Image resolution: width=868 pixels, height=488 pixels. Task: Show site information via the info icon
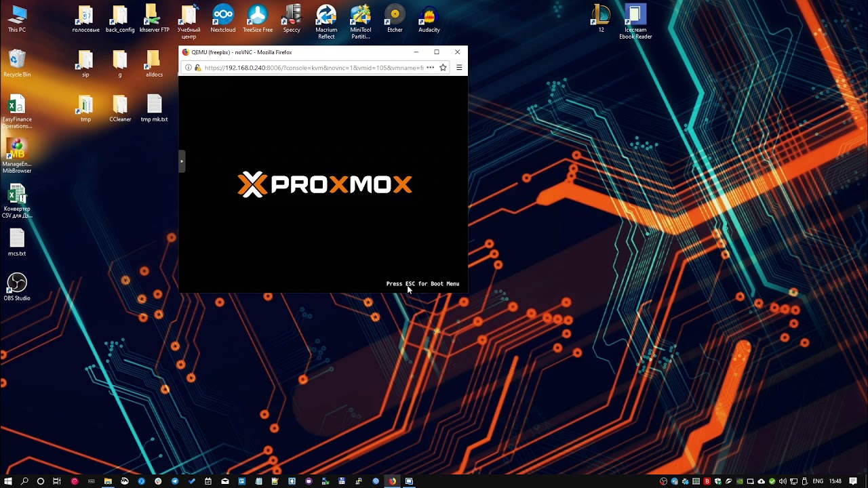[x=189, y=68]
